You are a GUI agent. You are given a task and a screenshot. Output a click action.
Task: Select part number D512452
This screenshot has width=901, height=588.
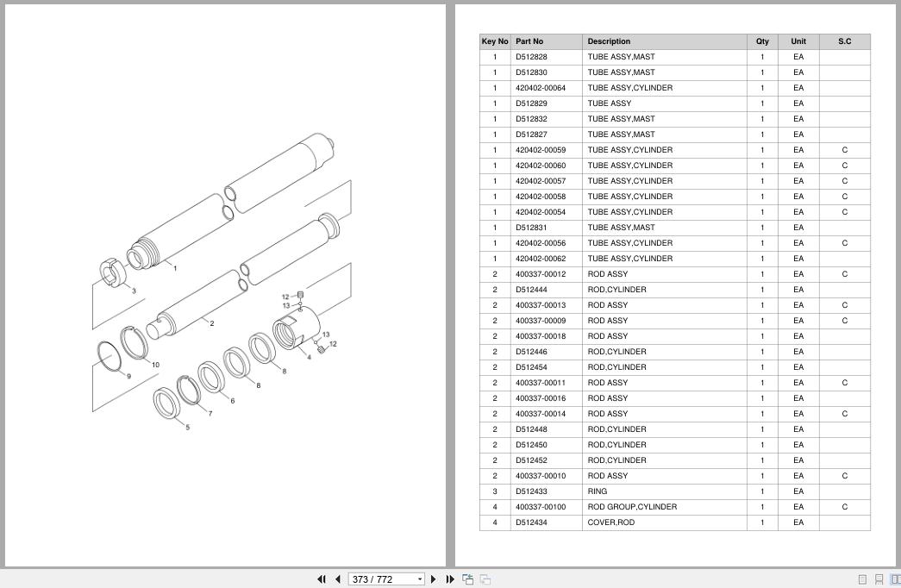click(x=531, y=460)
